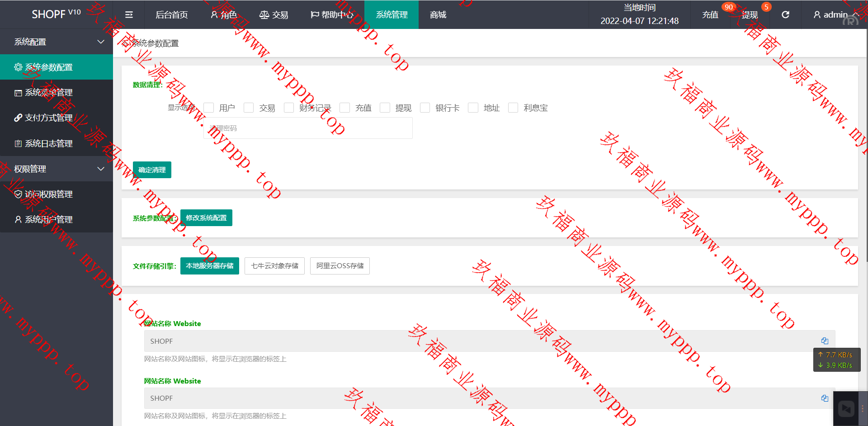The width and height of the screenshot is (868, 426).
Task: Focus the 清理密码 input field
Action: 307,128
